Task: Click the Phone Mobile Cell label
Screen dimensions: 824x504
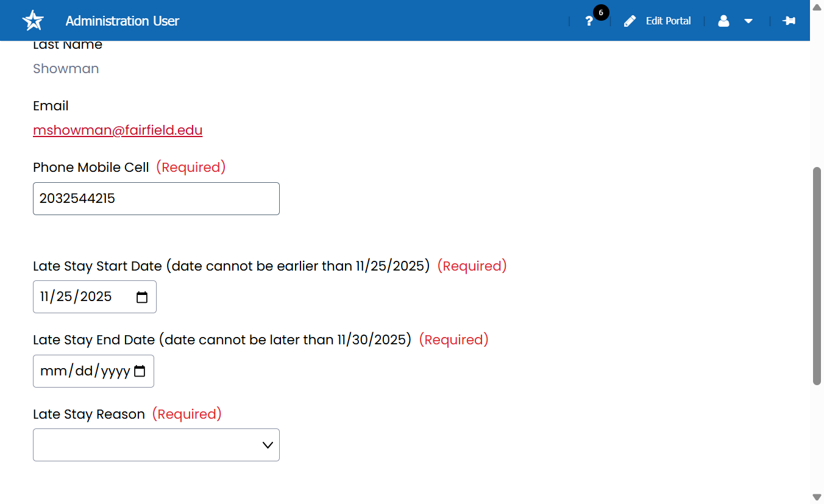Action: click(91, 168)
